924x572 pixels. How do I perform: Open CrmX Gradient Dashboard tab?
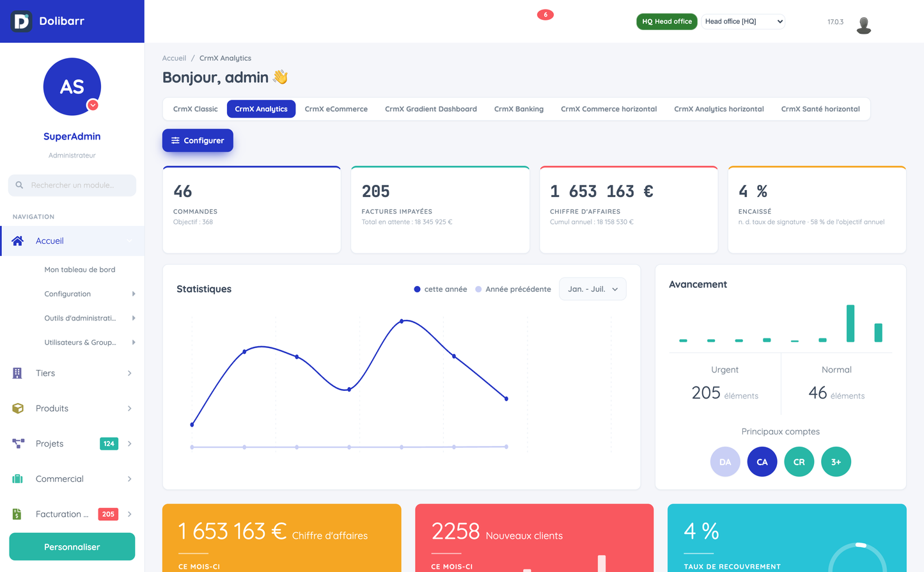pyautogui.click(x=431, y=109)
